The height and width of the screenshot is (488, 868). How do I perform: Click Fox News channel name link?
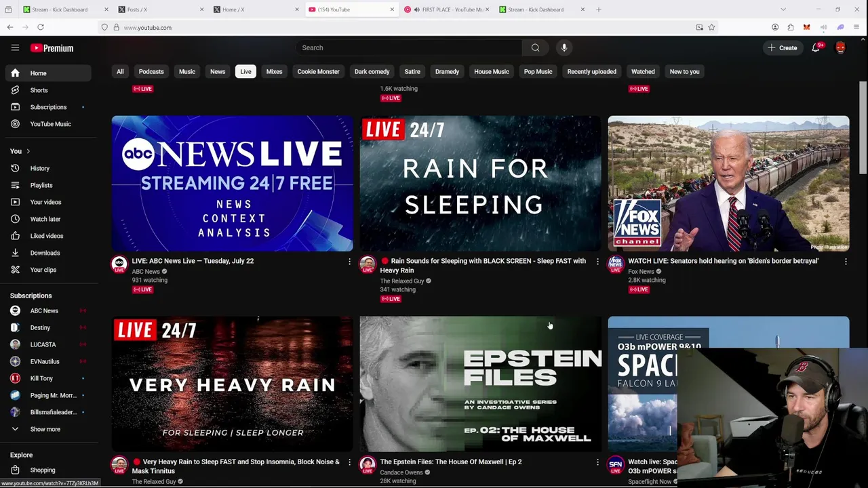click(641, 272)
